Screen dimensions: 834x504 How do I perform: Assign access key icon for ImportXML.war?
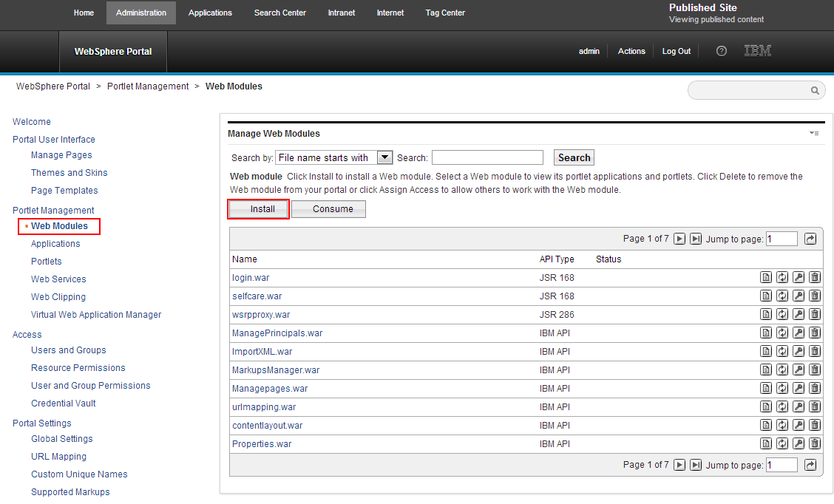(799, 351)
